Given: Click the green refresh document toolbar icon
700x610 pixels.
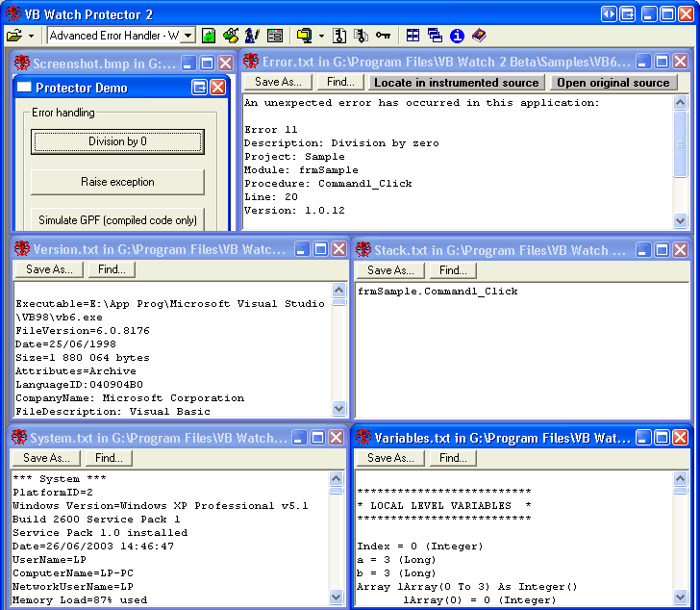Looking at the screenshot, I should pos(209,36).
